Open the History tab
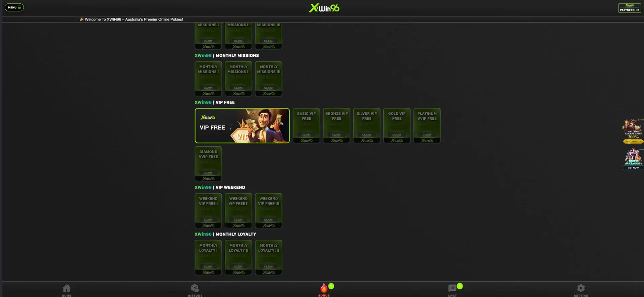This screenshot has height=297, width=644. click(x=195, y=290)
